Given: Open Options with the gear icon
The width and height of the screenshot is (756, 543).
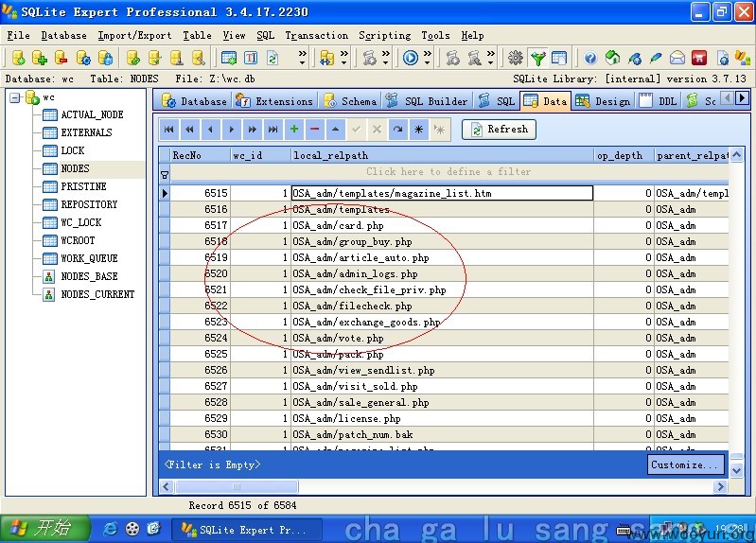Looking at the screenshot, I should click(x=516, y=58).
